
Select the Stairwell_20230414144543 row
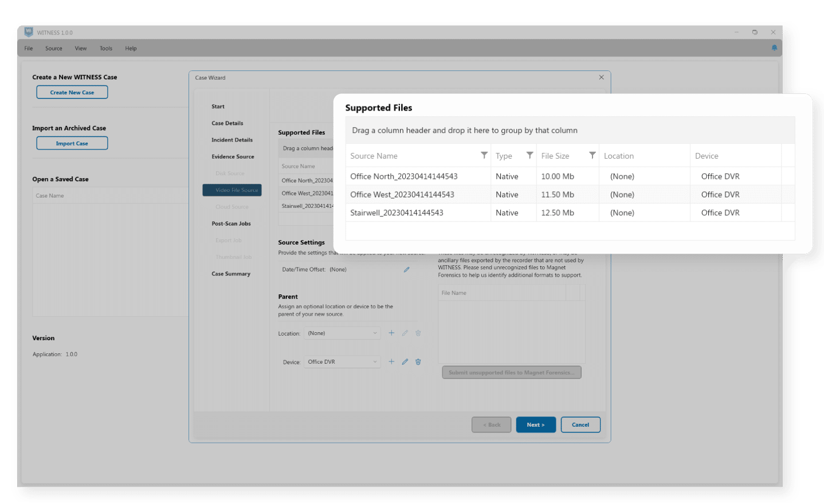click(x=570, y=212)
